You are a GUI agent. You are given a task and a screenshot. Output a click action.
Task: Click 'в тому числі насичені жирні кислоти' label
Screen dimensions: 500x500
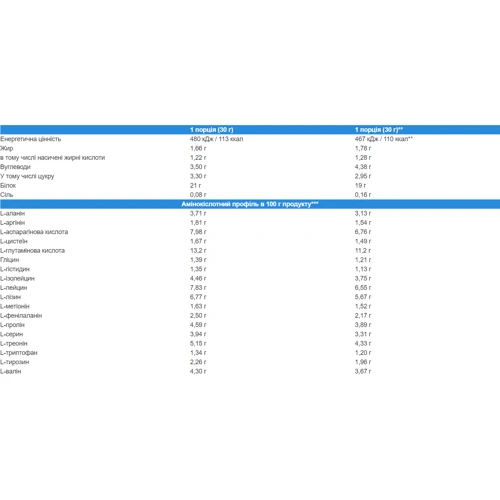(x=53, y=158)
